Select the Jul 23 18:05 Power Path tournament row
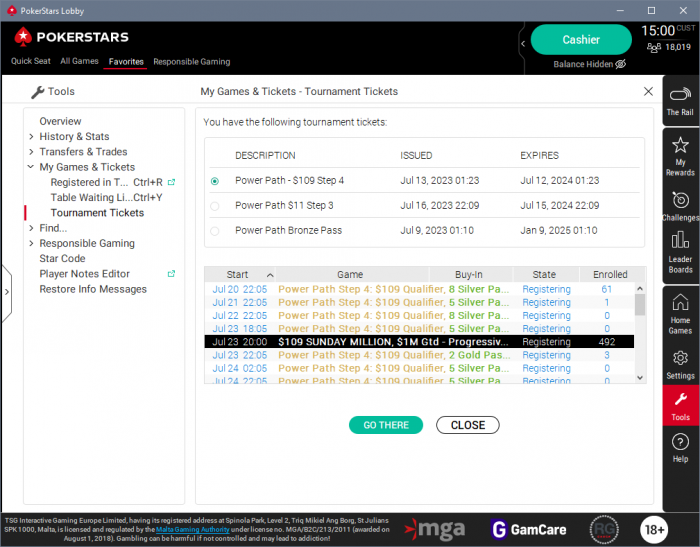The image size is (700, 547). click(419, 329)
